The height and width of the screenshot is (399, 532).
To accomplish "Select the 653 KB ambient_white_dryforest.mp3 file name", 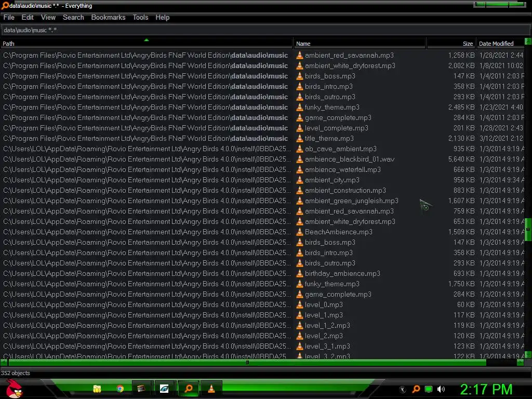I will 350,221.
